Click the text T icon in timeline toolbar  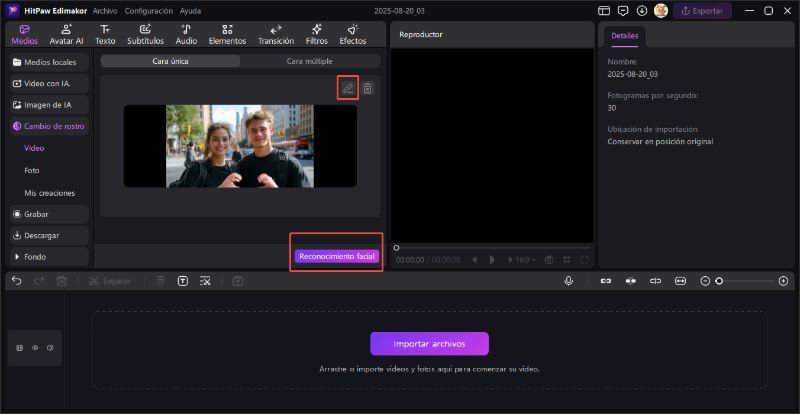tap(183, 281)
